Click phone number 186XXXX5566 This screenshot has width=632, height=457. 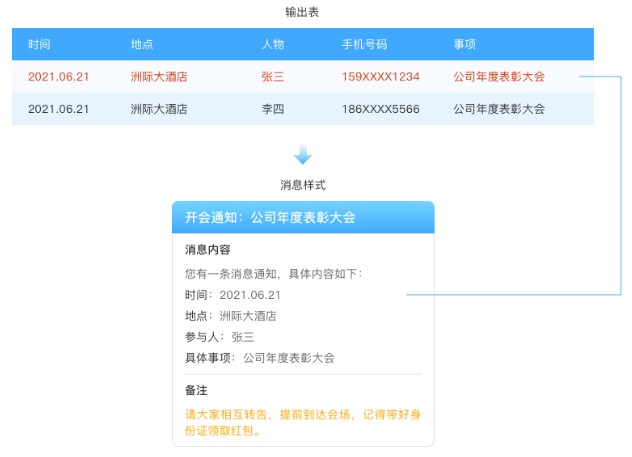coord(380,109)
